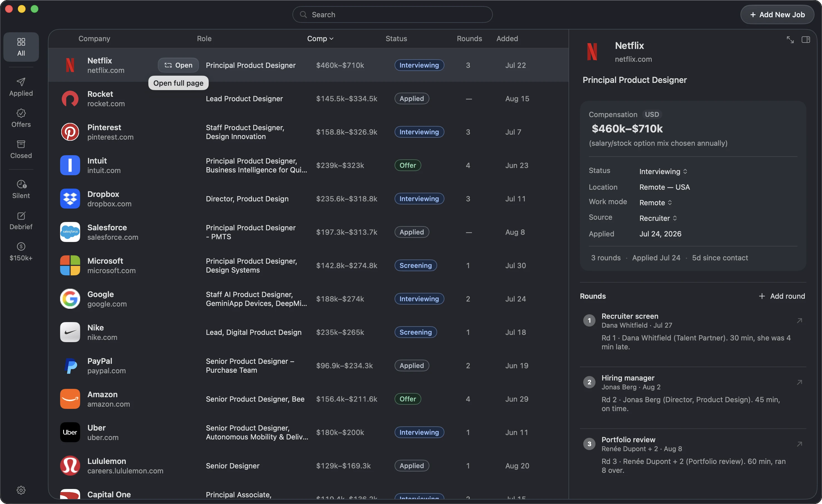Sort by the Added column header
The height and width of the screenshot is (504, 822).
point(507,39)
